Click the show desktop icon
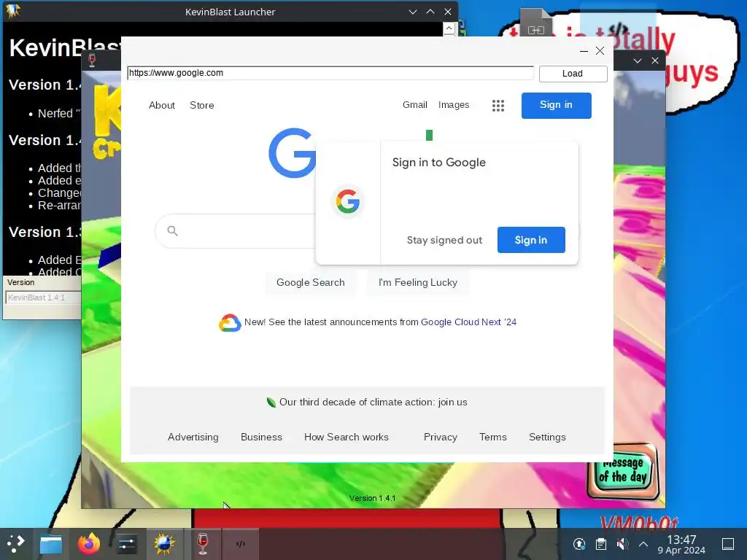This screenshot has width=747, height=560. pyautogui.click(x=728, y=544)
